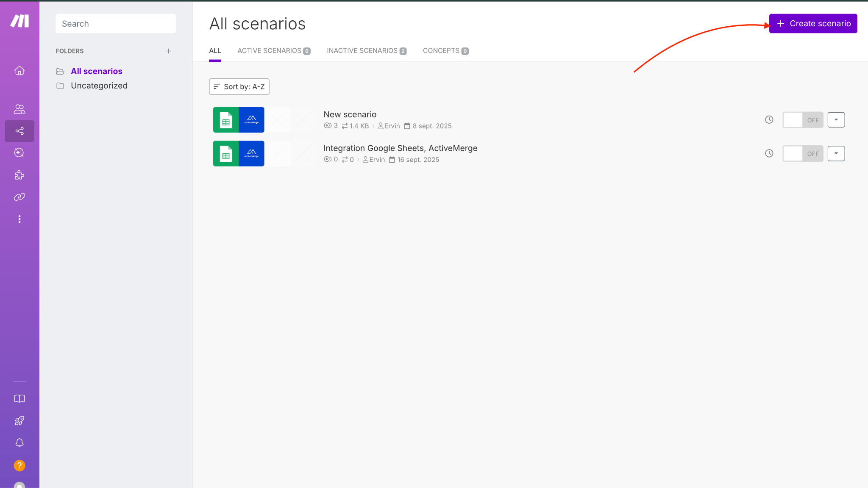Open the Make AI sparkle icon
This screenshot has height=488, width=868.
coord(19,153)
